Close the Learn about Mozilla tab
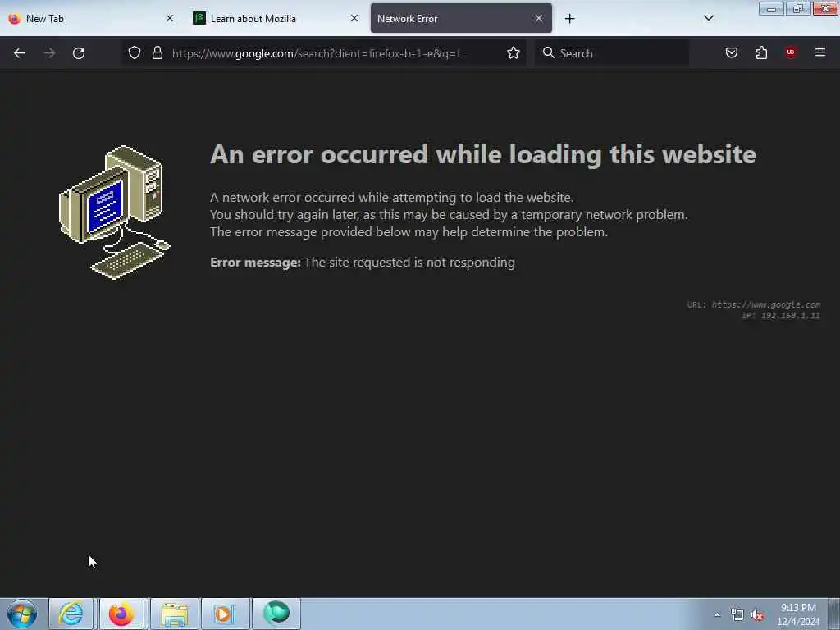Image resolution: width=840 pixels, height=630 pixels. [x=354, y=18]
